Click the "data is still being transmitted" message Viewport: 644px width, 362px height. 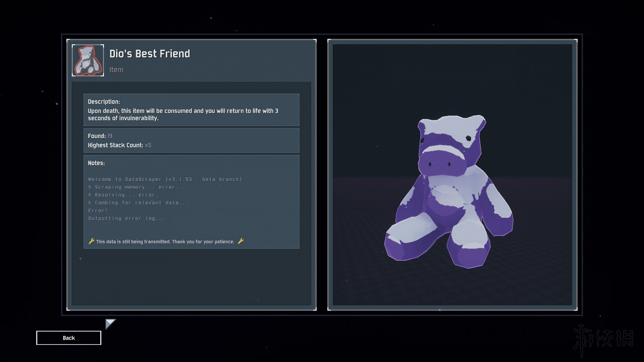[x=165, y=242]
